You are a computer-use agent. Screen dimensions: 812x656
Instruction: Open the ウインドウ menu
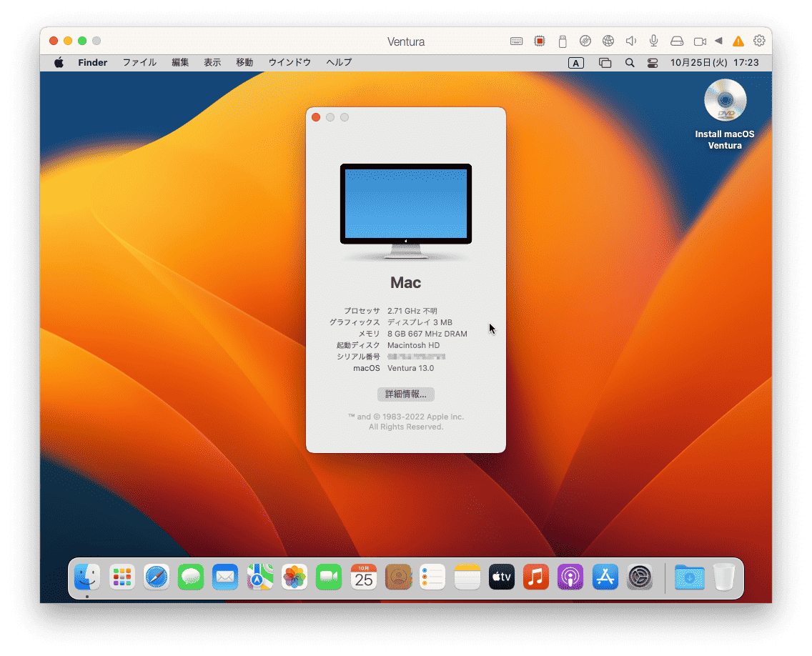(289, 63)
